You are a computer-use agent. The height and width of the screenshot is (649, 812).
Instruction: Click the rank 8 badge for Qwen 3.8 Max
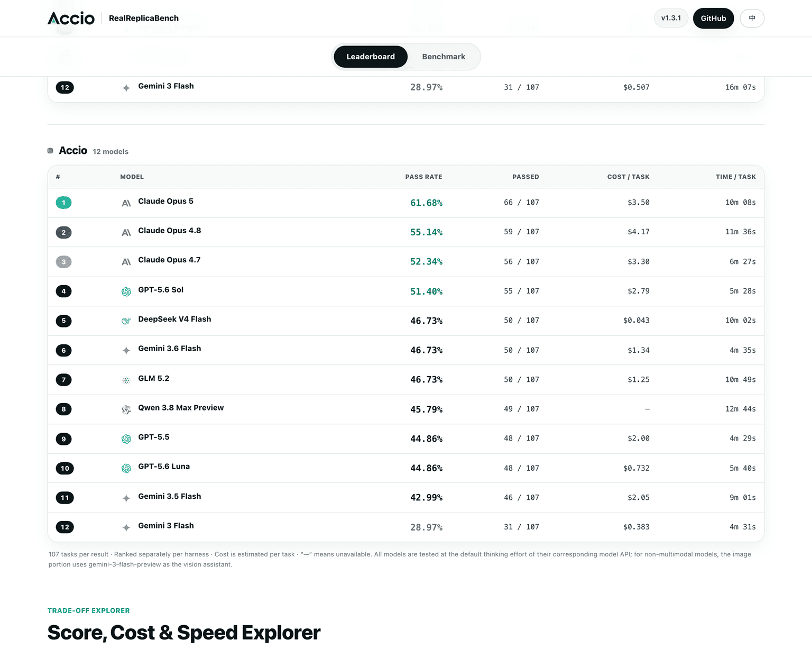63,409
